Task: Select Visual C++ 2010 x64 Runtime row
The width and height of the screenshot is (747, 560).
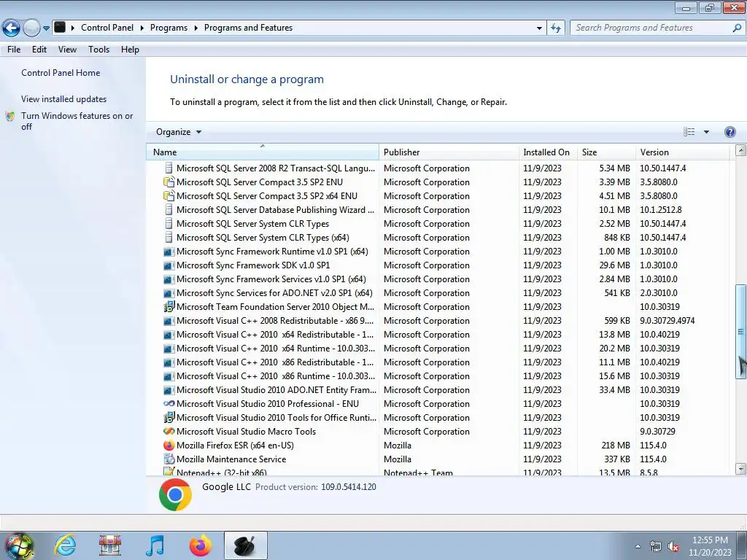Action: tap(438, 348)
